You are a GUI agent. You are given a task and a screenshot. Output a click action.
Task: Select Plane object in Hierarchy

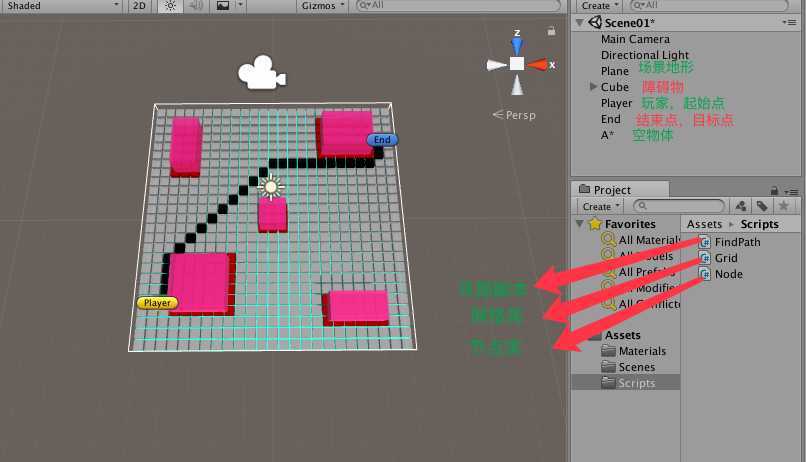615,71
